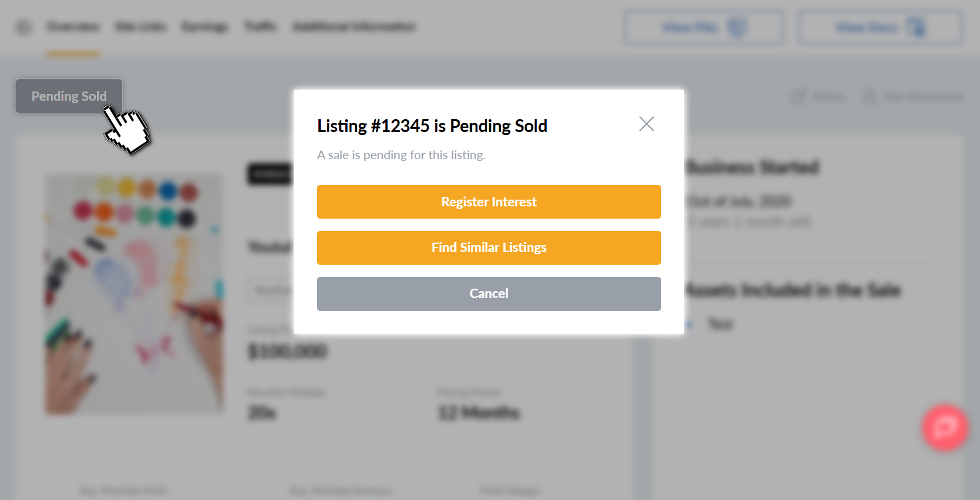Image resolution: width=980 pixels, height=500 pixels.
Task: Go to the Earnings tab
Action: 205,26
